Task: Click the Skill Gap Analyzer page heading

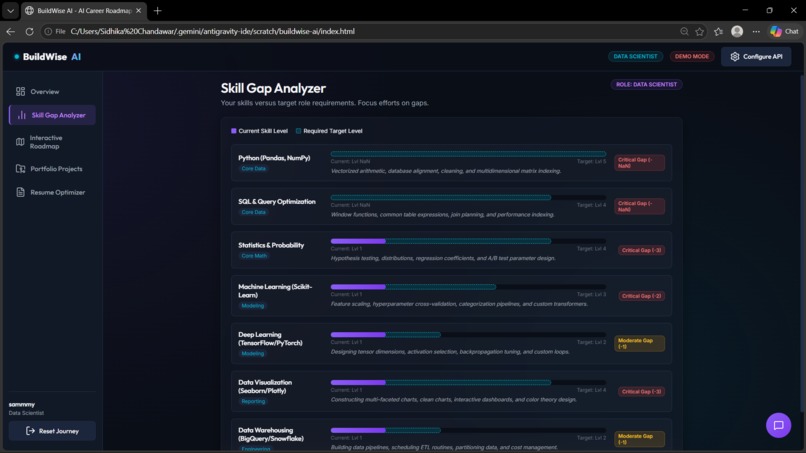Action: (273, 88)
